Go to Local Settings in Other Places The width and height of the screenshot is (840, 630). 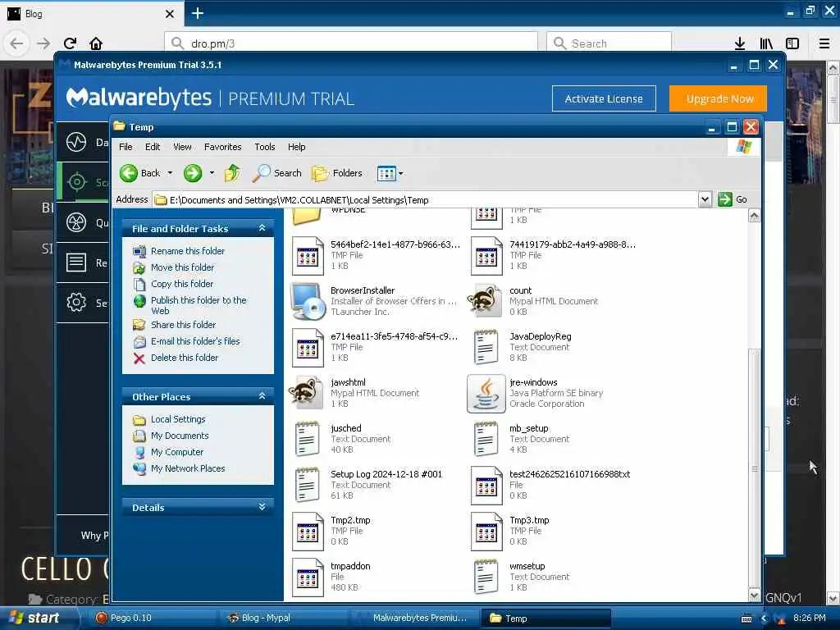tap(178, 419)
